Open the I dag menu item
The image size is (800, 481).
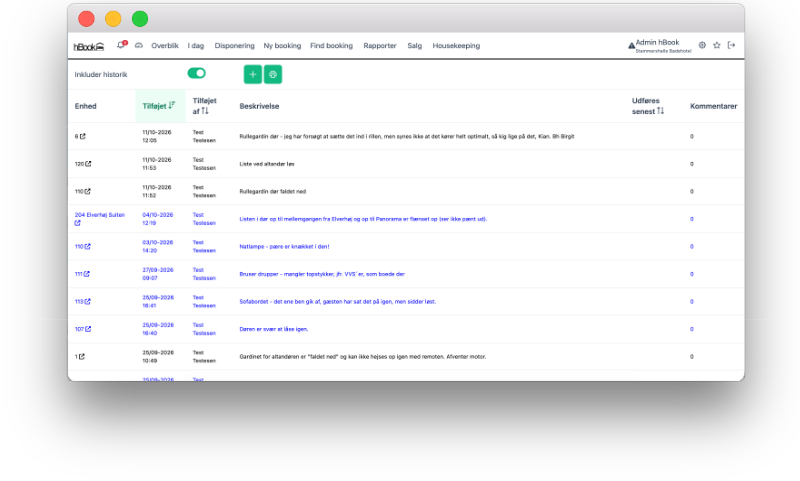pos(196,45)
